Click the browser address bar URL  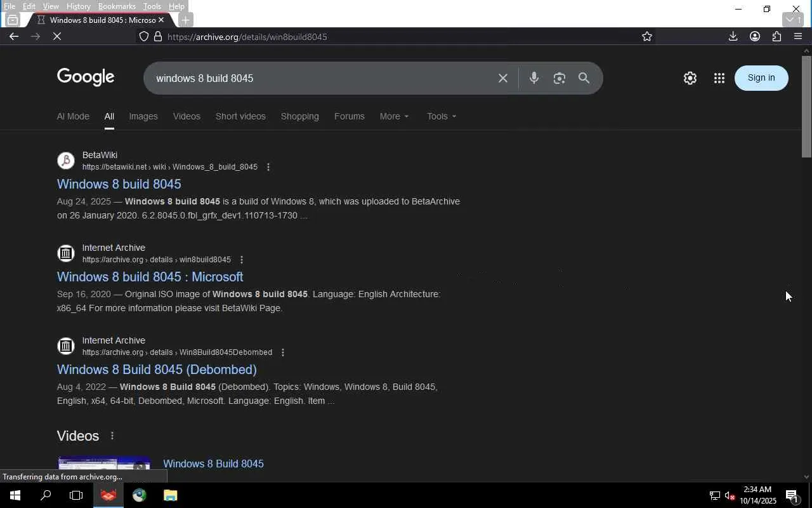[247, 37]
